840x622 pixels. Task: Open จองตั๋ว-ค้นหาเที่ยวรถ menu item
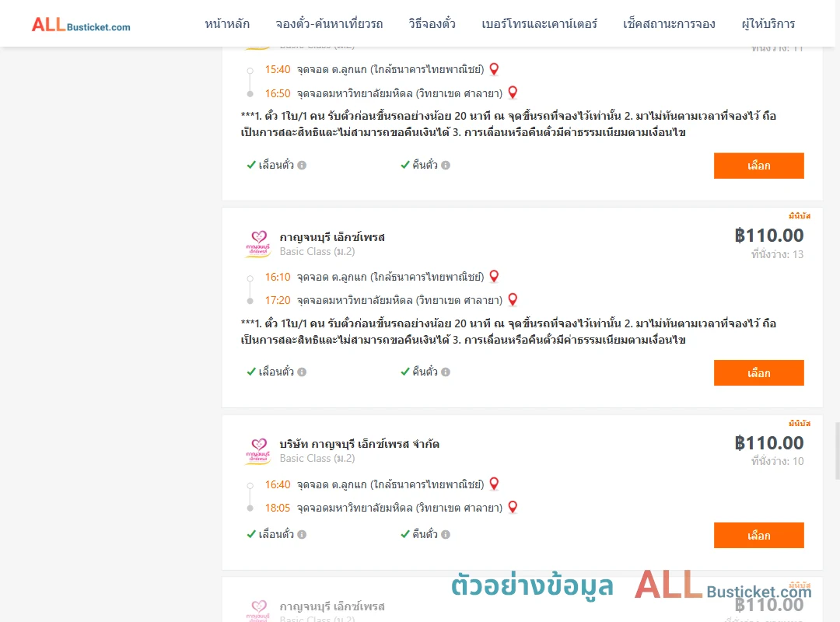point(329,23)
